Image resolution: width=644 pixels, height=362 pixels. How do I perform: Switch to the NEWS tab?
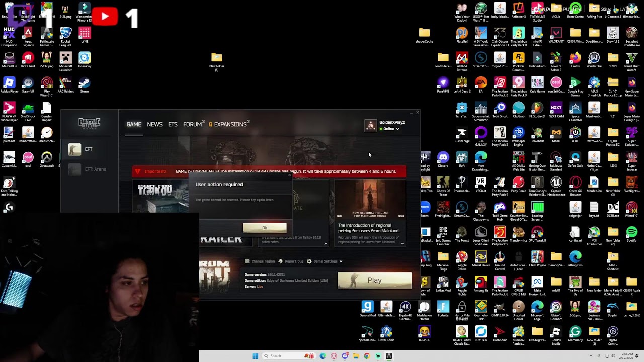pos(154,124)
